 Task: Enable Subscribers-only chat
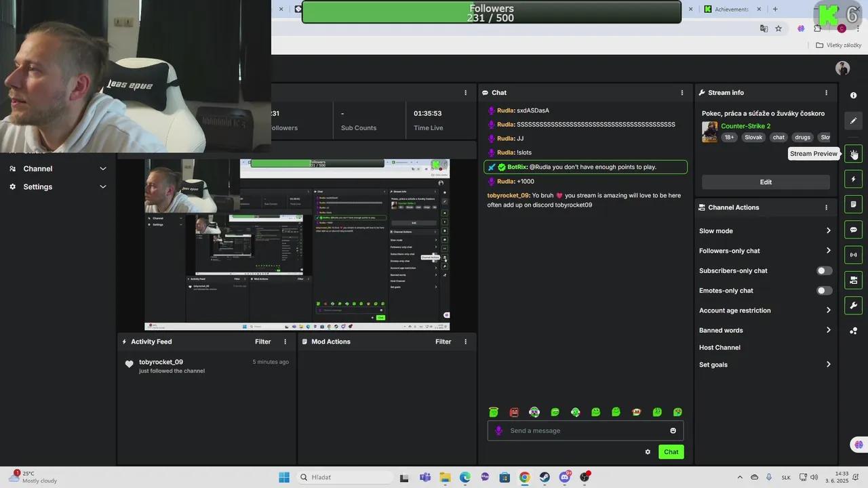(x=824, y=270)
